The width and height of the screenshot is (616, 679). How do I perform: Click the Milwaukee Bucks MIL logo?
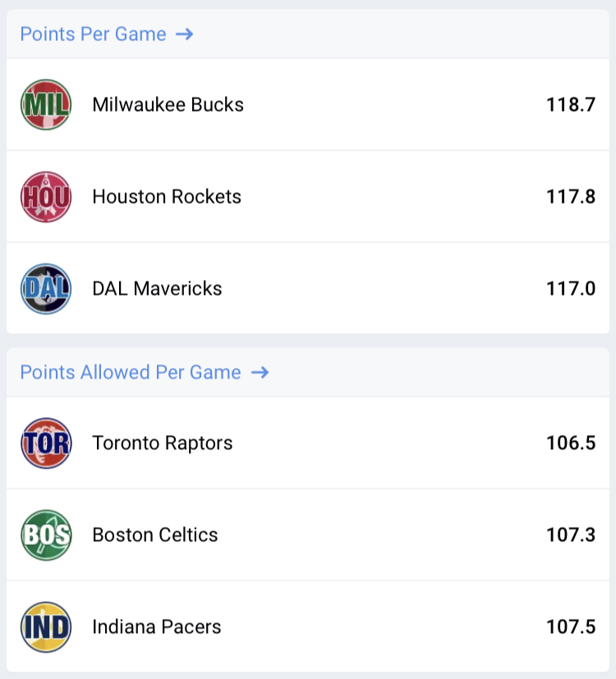click(46, 104)
